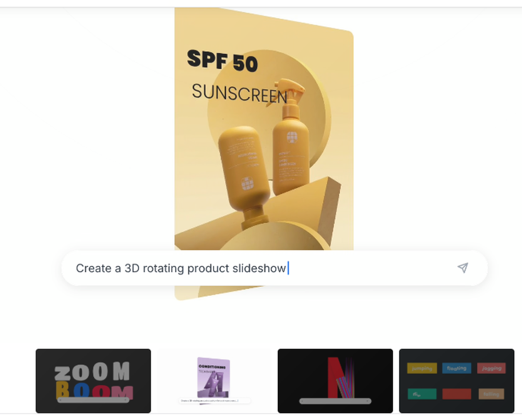Click small prompt box in Conditioner thumbnail

215,401
